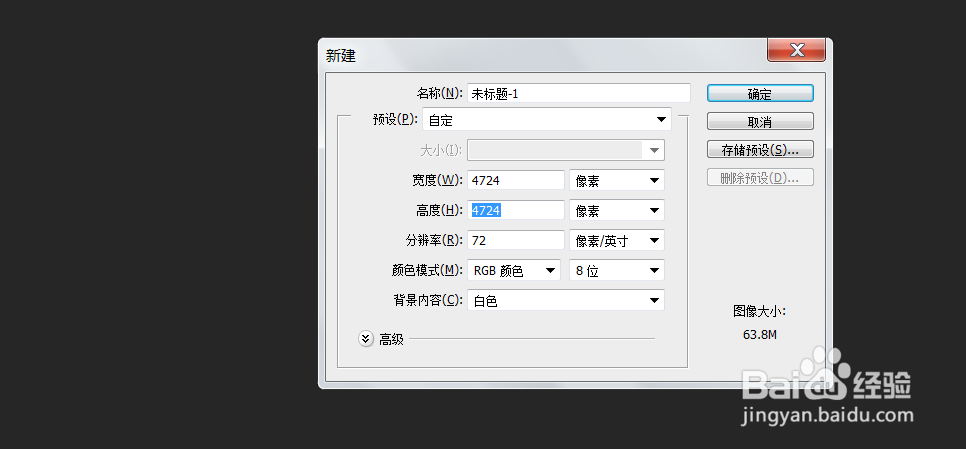Click the 名称 input field
The height and width of the screenshot is (449, 966).
(x=578, y=94)
